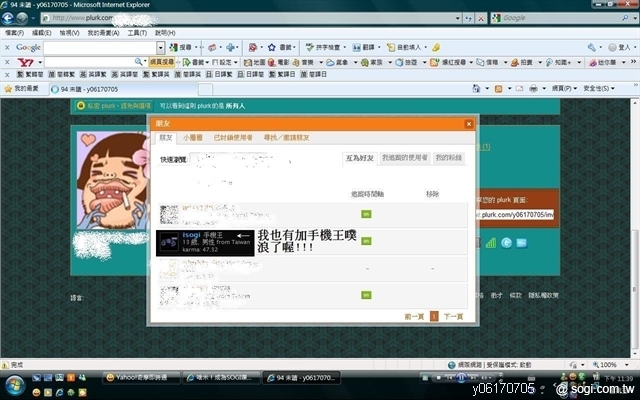640x400 pixels.
Task: Click the 下一頁 next page link
Action: tap(453, 316)
